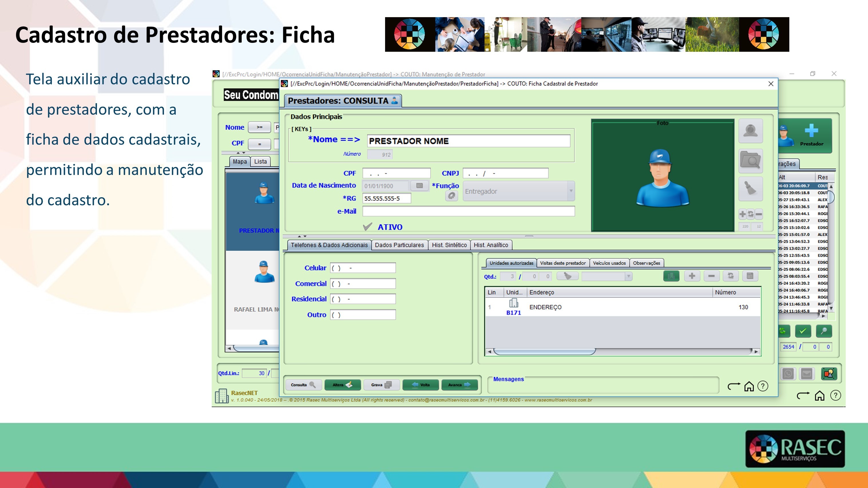Viewport: 868px width, 488px height.
Task: Open the Veículos usados tab
Action: pos(609,263)
